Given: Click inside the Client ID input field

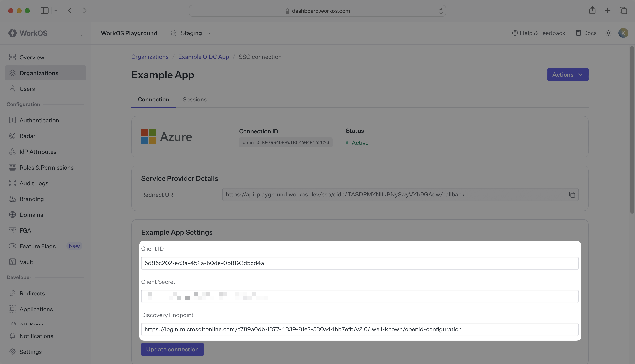Looking at the screenshot, I should tap(300, 263).
